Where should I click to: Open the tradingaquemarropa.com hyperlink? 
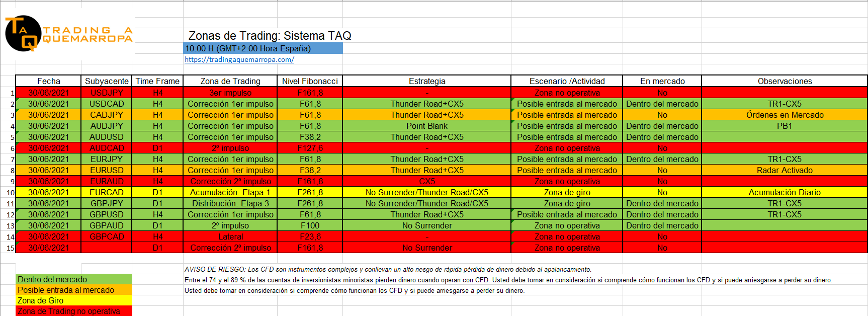239,59
